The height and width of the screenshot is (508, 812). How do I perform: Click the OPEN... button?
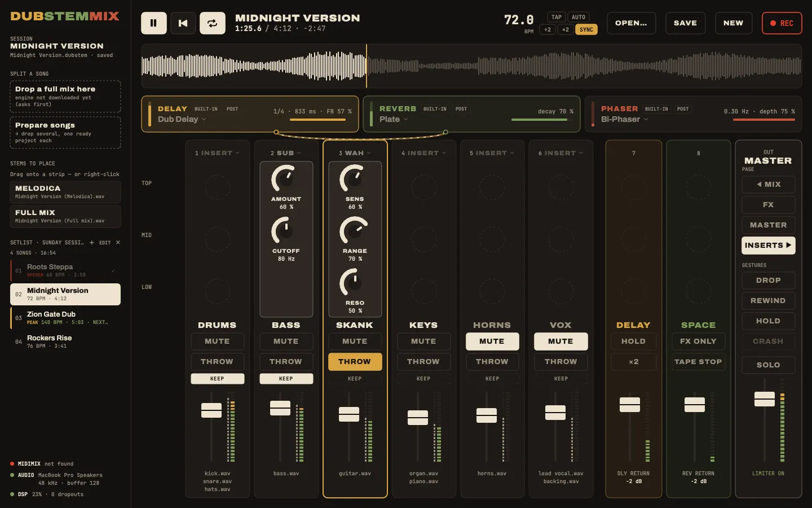[631, 23]
